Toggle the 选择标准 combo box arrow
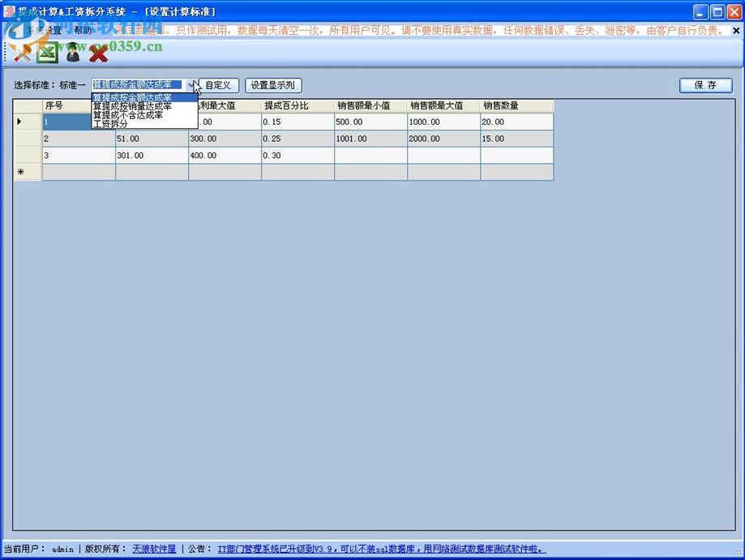Screen dimensions: 745x560 pos(191,85)
